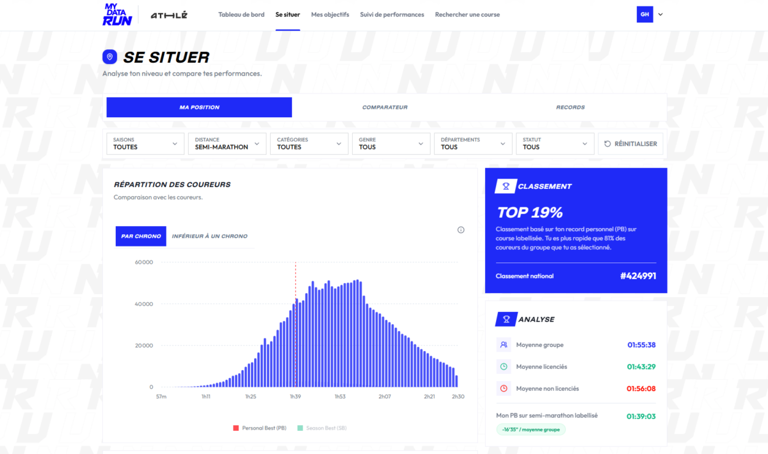
Task: Toggle the Season Best (SB) legend swatch
Action: coord(300,428)
